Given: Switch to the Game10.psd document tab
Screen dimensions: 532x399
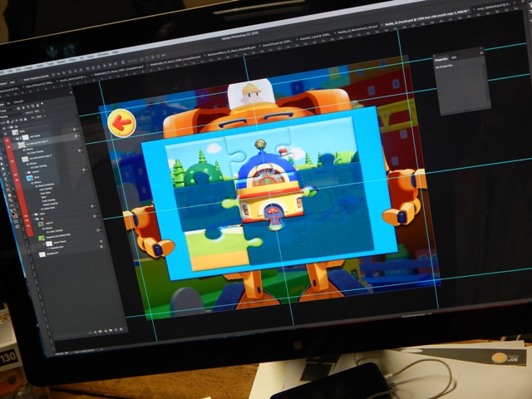Looking at the screenshot, I should [x=276, y=43].
